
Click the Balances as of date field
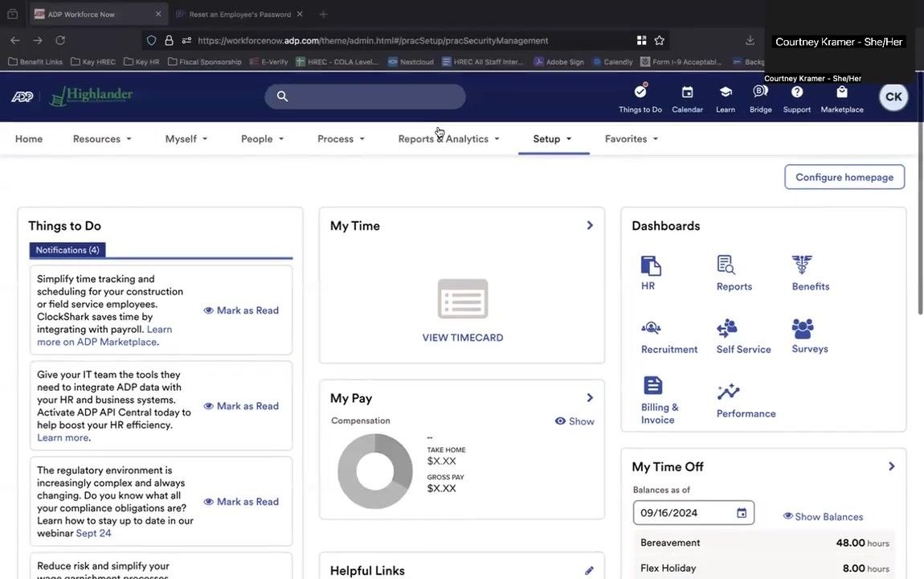[693, 513]
